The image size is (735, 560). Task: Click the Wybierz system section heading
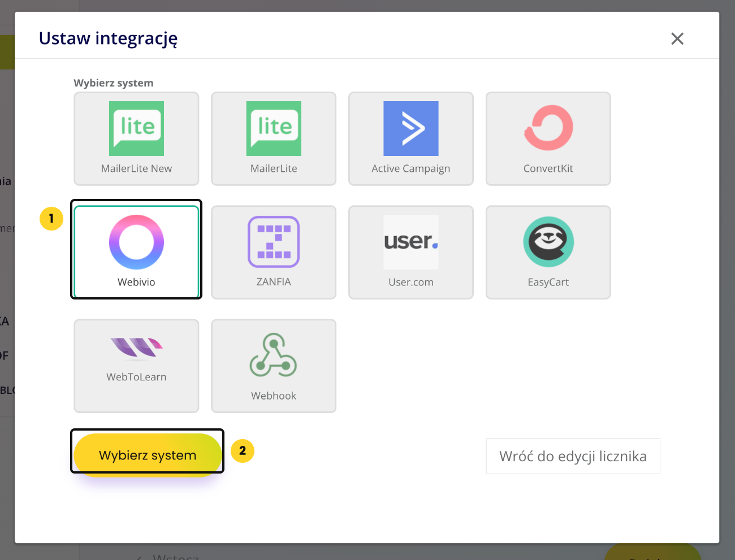point(114,83)
